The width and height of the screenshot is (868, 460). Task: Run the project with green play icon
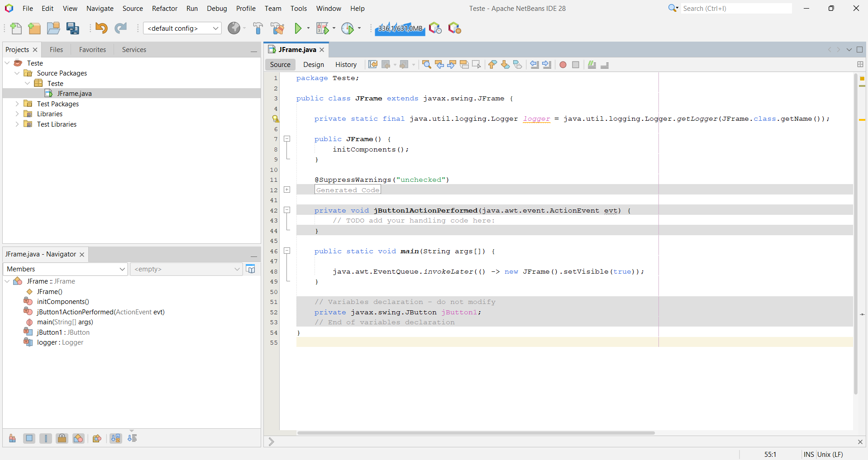coord(298,28)
